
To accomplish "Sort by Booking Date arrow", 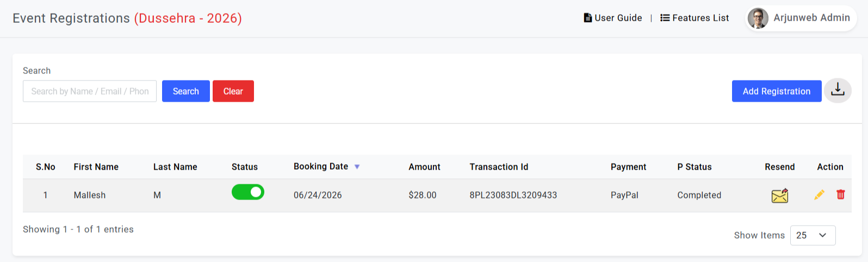I will point(357,167).
